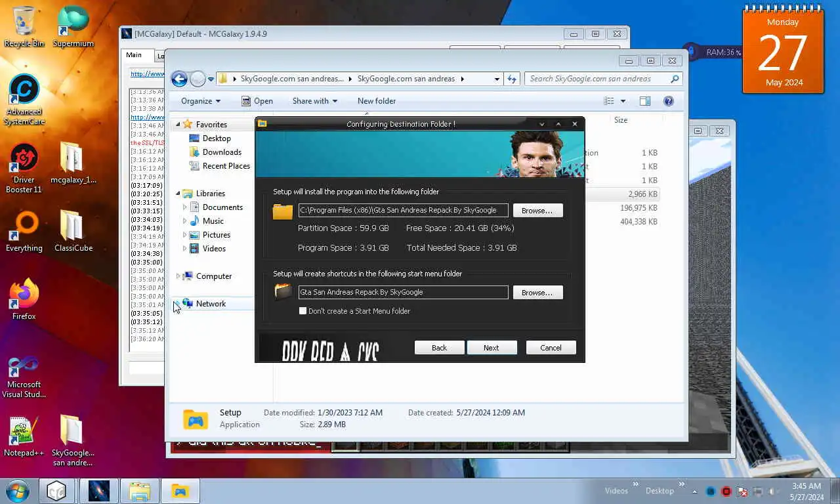This screenshot has width=840, height=504.
Task: Open the Recycle Bin desktop icon
Action: click(x=24, y=26)
